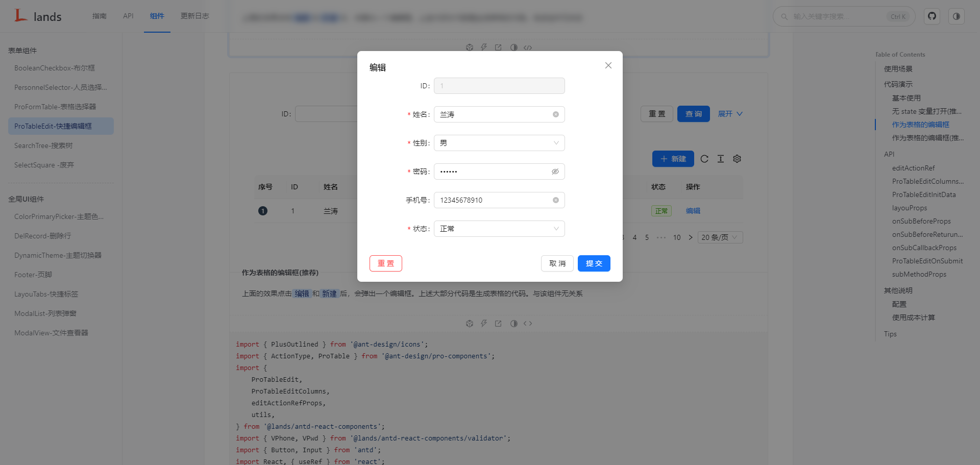Open the API nav tab

coord(128,16)
